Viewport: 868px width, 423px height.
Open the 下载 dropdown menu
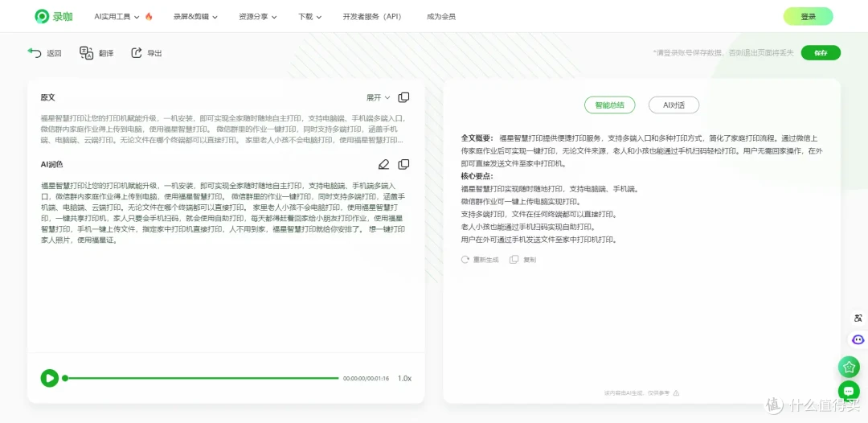click(310, 17)
